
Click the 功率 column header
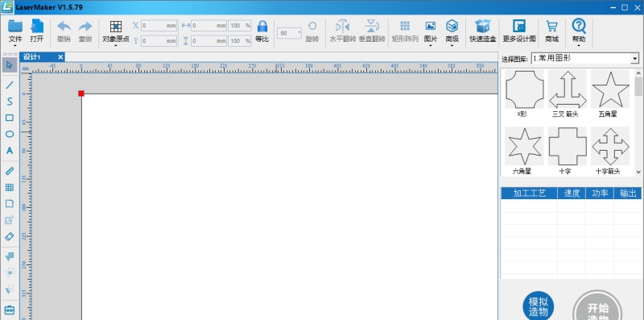[600, 193]
